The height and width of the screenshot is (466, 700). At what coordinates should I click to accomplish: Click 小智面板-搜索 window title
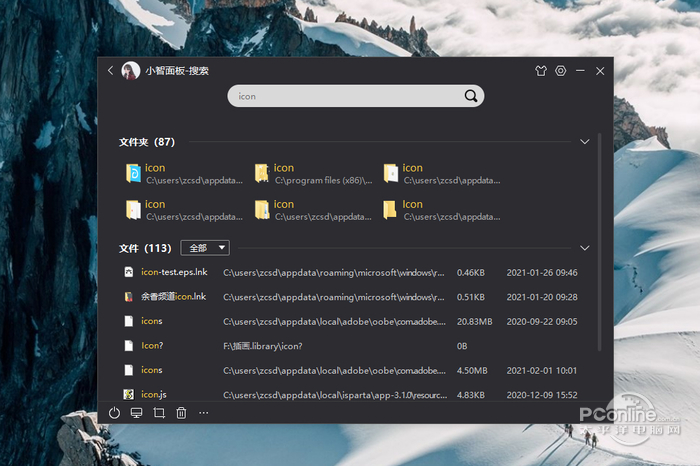(177, 71)
